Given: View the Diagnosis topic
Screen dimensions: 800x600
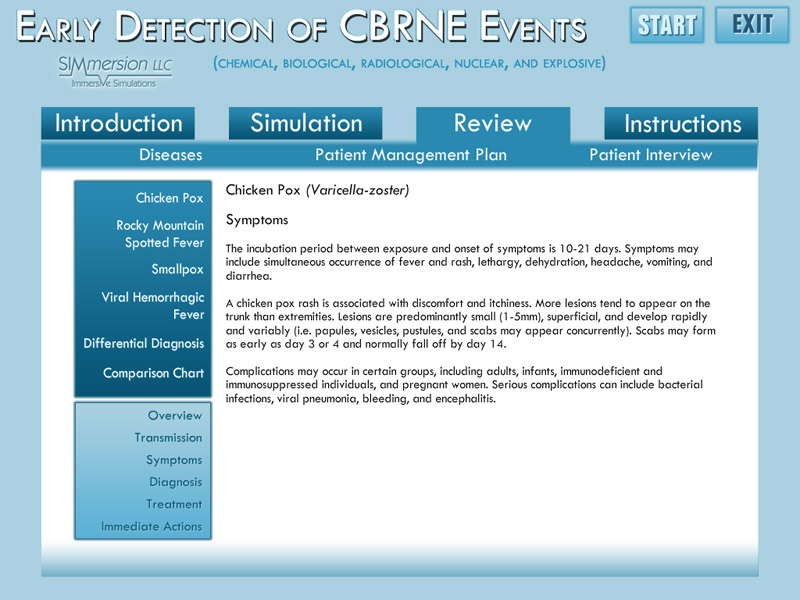Looking at the screenshot, I should coord(176,482).
